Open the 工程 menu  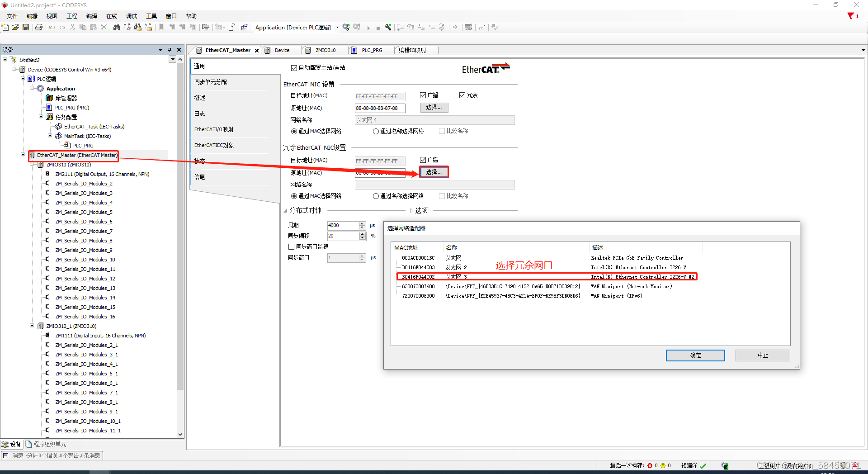(x=71, y=16)
